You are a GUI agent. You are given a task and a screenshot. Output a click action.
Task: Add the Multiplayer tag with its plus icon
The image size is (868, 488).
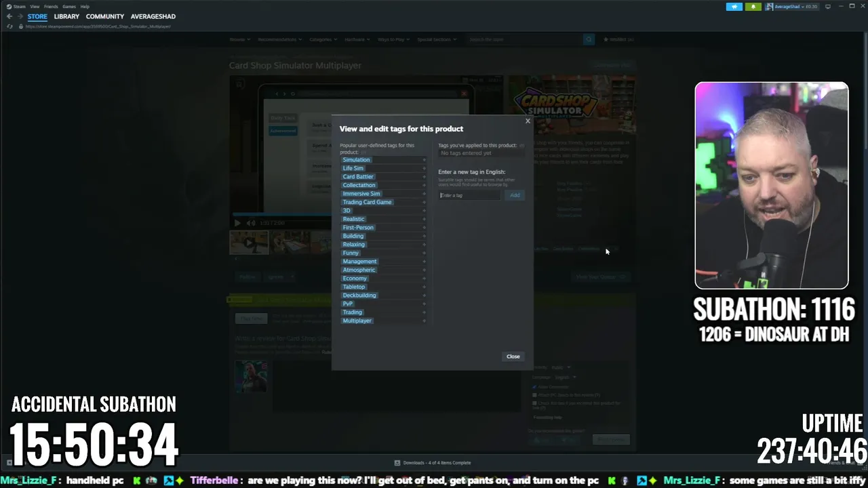(x=425, y=321)
